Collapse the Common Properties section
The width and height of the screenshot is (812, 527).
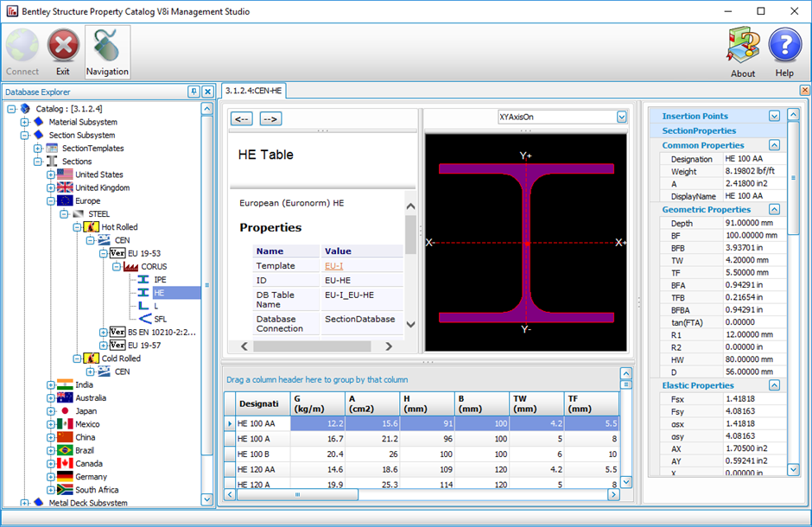click(774, 145)
